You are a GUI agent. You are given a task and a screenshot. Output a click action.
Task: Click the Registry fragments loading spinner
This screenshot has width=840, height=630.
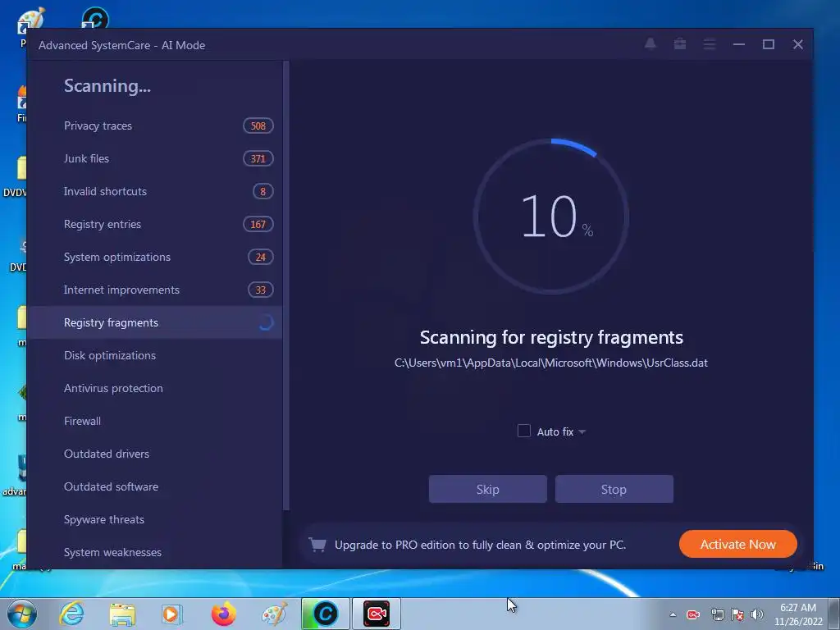[x=266, y=322]
